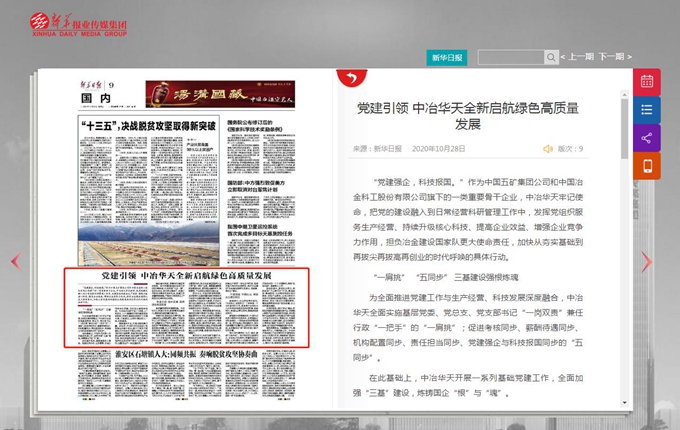Click the 来源:新华日报 source text

[x=377, y=149]
